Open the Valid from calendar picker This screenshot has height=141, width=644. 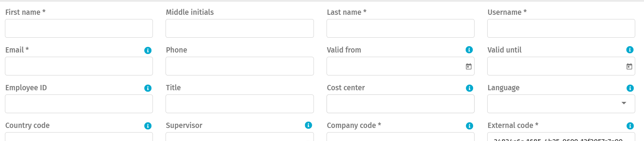(469, 66)
